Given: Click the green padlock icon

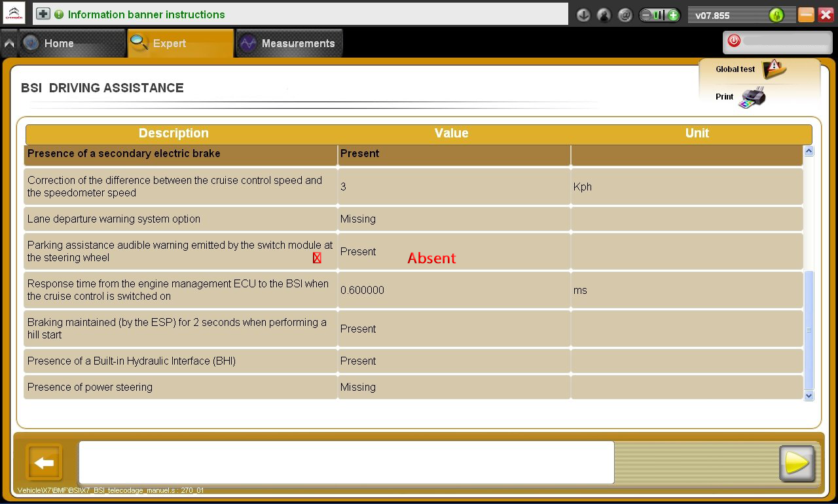Looking at the screenshot, I should (776, 15).
